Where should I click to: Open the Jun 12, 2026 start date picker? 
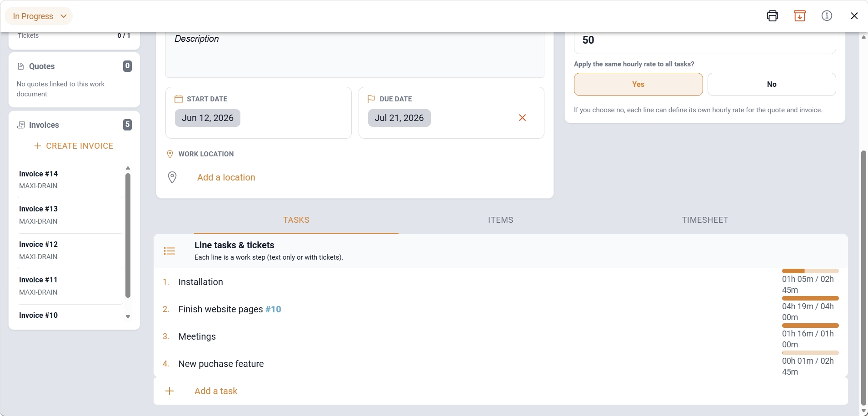[208, 118]
